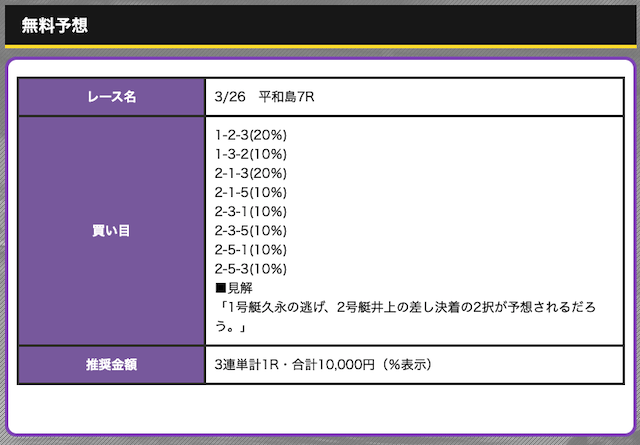Select the 買い目 row label
Image resolution: width=640 pixels, height=445 pixels.
pyautogui.click(x=111, y=231)
